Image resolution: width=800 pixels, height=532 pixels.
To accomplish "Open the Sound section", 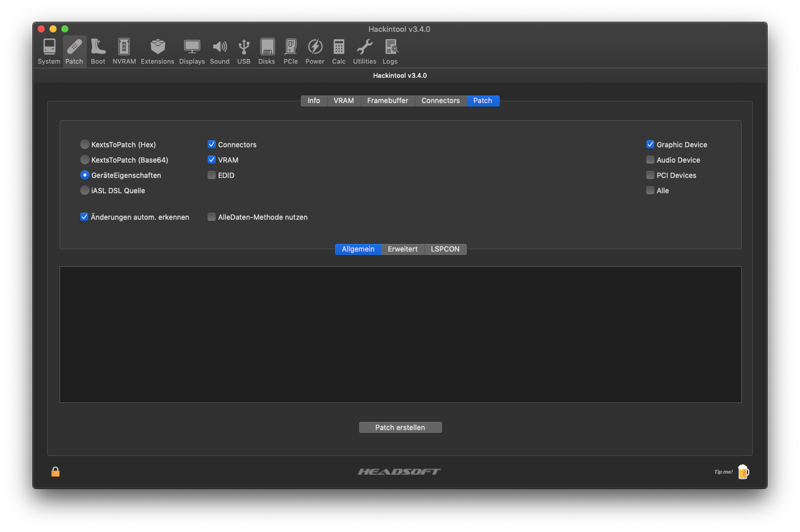I will (220, 51).
